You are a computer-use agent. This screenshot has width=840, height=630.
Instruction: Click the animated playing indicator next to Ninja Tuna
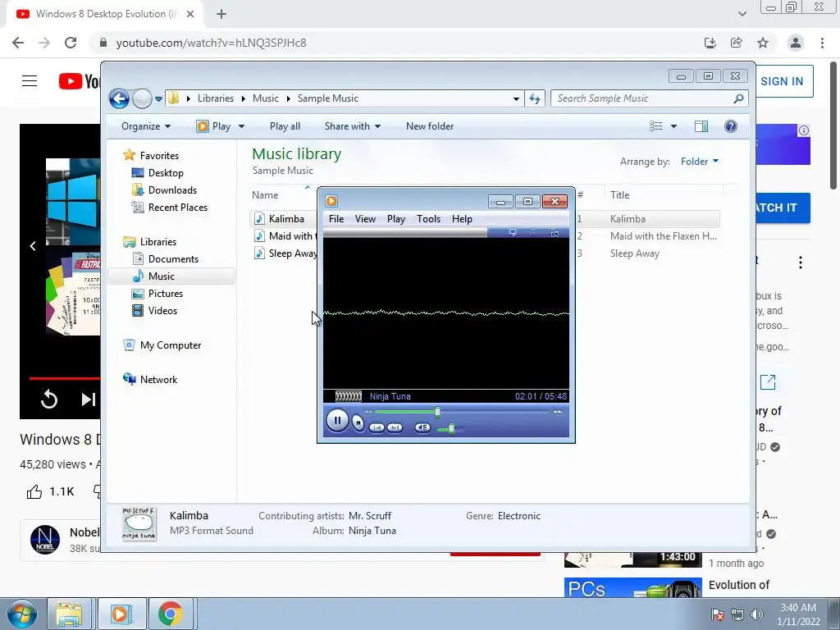(348, 396)
